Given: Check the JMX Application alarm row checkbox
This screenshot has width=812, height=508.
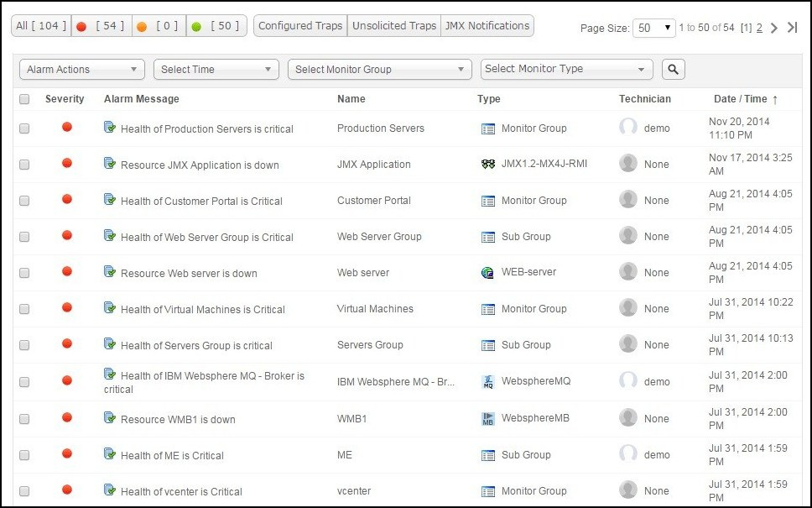Looking at the screenshot, I should 24,165.
